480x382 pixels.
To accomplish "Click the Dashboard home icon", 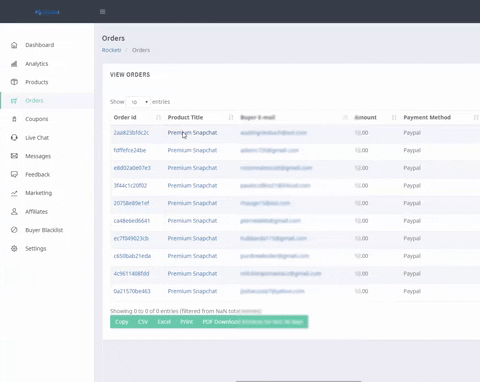I will tap(14, 45).
